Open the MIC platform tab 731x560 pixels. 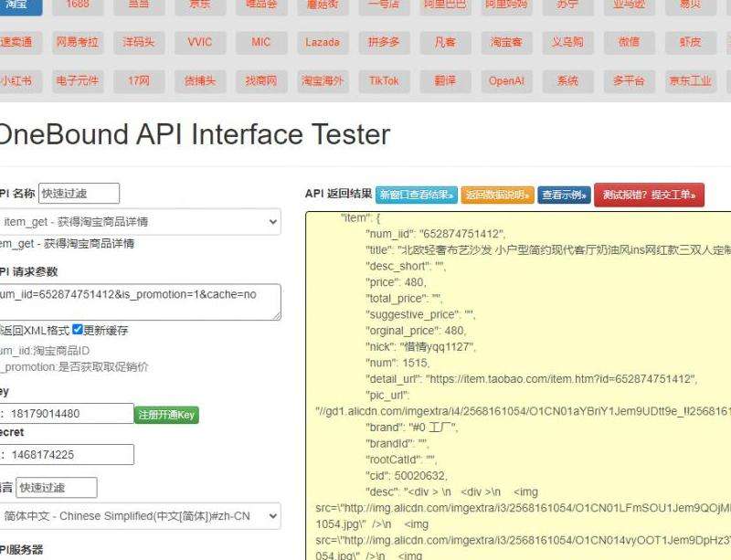click(x=261, y=42)
